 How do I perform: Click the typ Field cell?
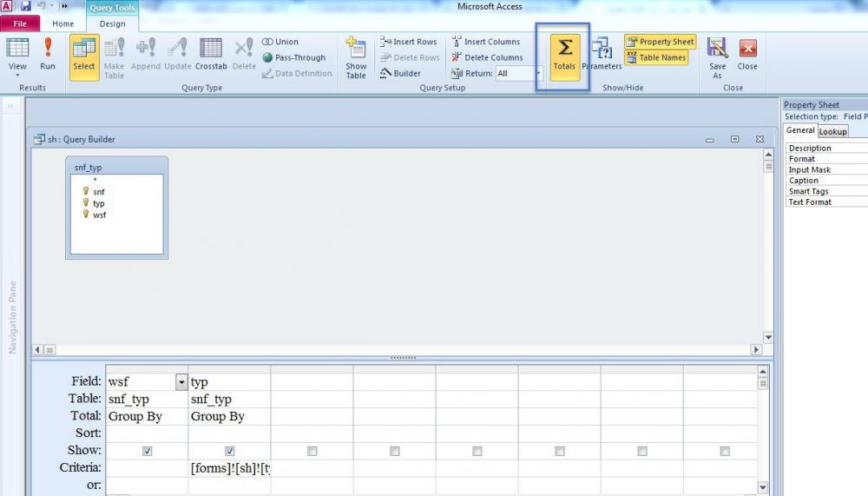[x=229, y=382]
